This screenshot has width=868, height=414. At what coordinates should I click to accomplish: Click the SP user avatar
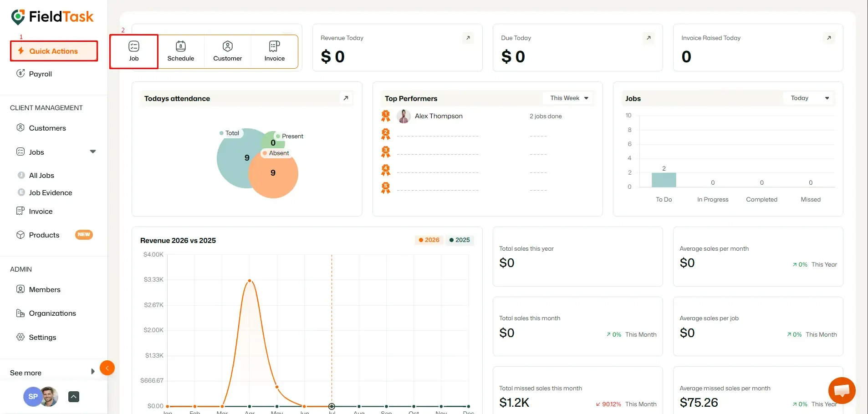point(33,397)
